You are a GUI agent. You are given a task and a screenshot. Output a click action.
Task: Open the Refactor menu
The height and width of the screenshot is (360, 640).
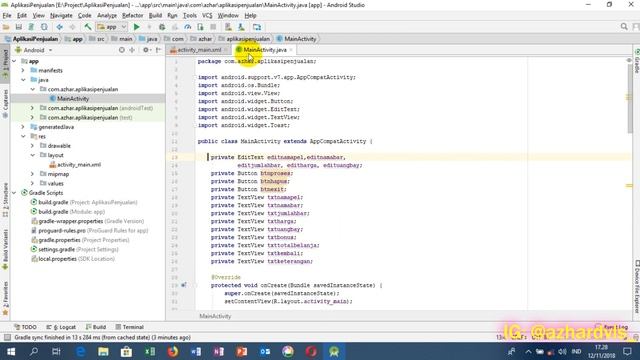133,16
